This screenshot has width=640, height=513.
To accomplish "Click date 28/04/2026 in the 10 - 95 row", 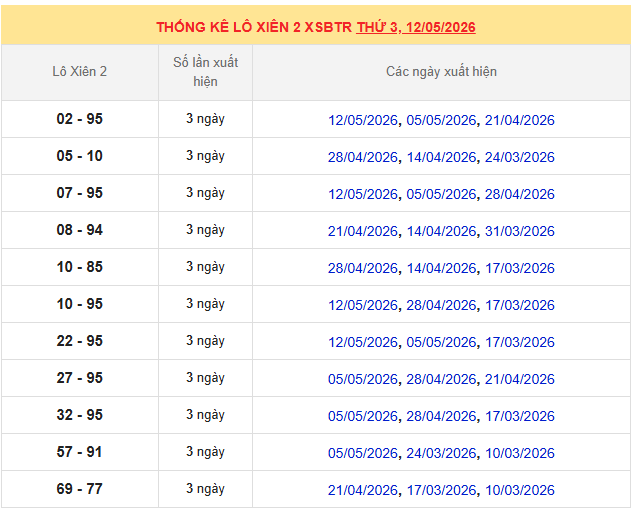I will [441, 305].
